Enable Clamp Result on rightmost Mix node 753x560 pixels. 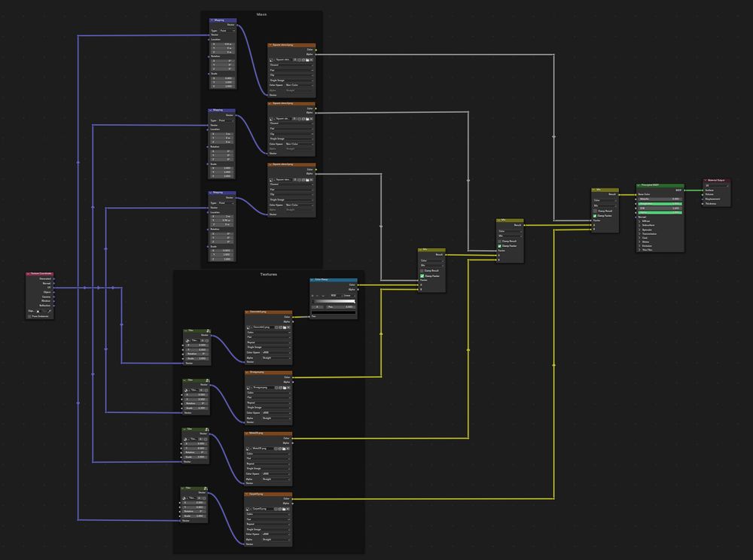click(595, 212)
